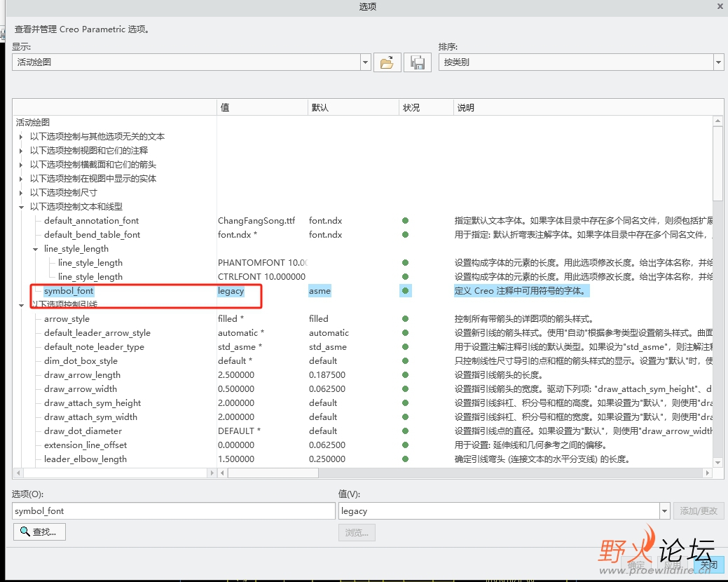Click the 默认 column header
The height and width of the screenshot is (582, 728).
pos(353,107)
